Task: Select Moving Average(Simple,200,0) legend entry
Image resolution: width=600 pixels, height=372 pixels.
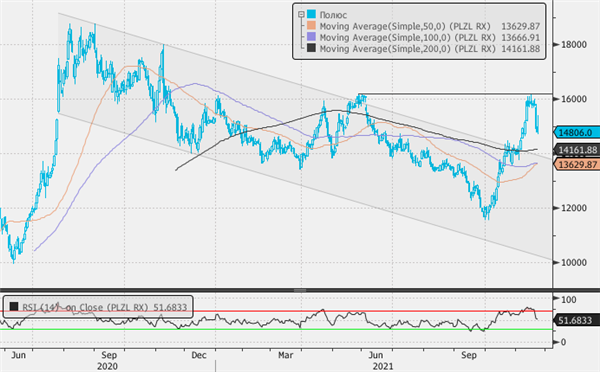Action: 408,49
